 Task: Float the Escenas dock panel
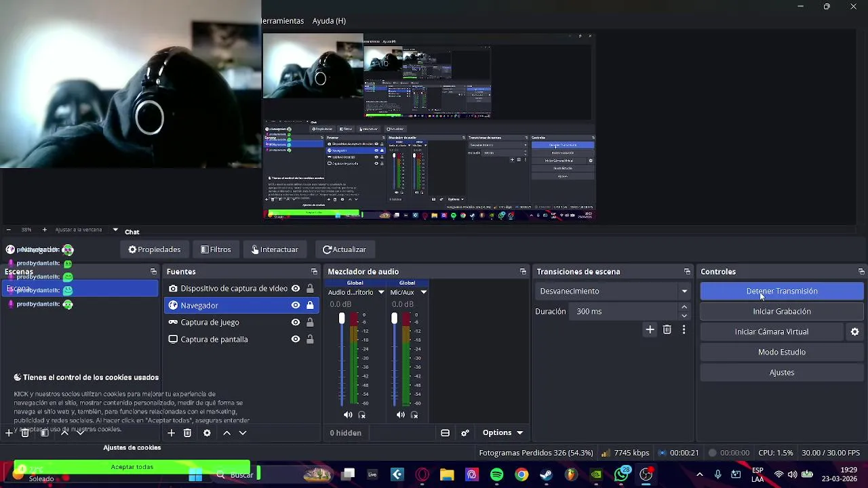click(x=153, y=271)
